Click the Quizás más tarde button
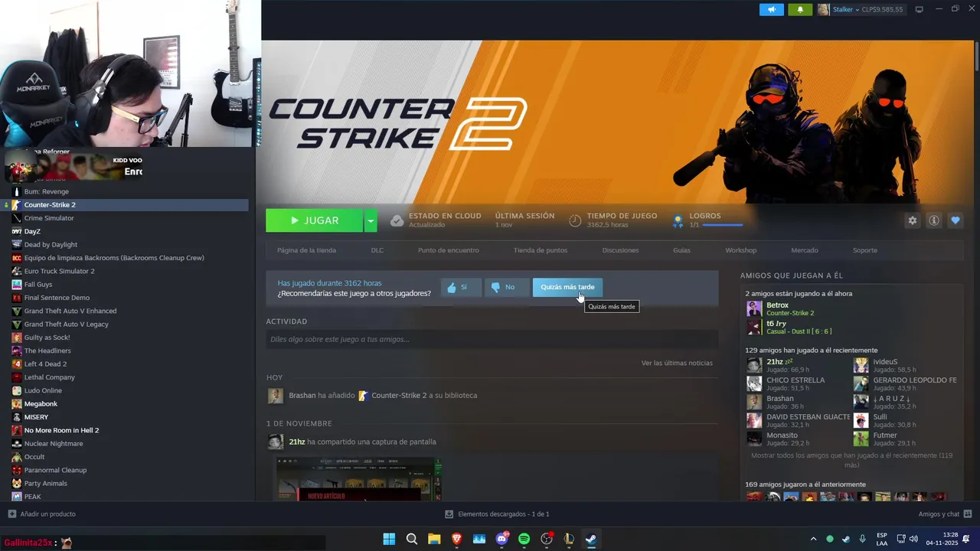The height and width of the screenshot is (551, 980). 567,287
